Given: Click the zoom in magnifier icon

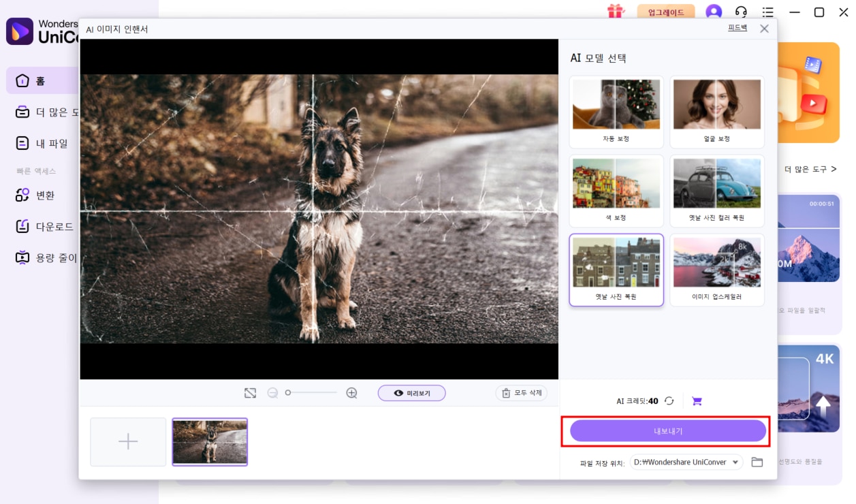Looking at the screenshot, I should [x=351, y=393].
